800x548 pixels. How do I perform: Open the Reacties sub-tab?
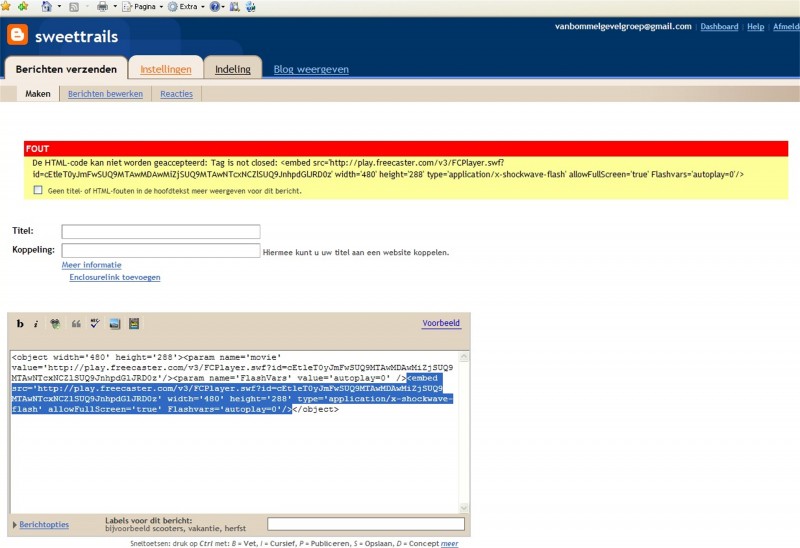177,94
